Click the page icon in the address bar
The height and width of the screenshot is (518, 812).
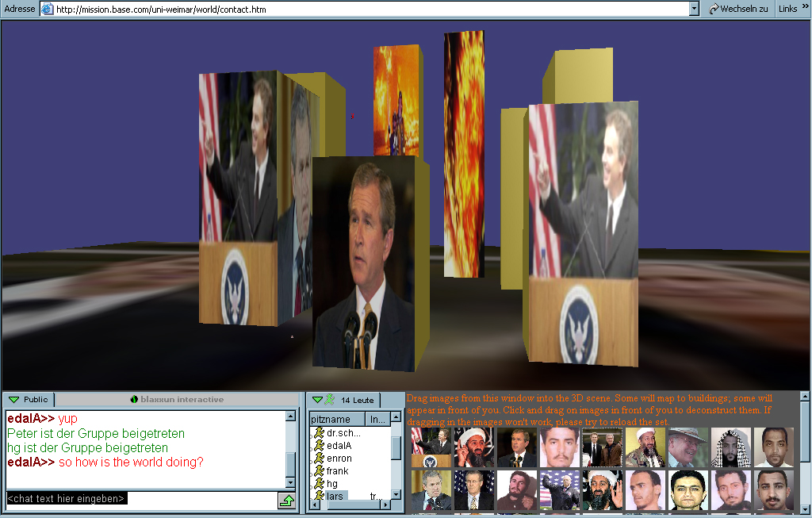(47, 9)
